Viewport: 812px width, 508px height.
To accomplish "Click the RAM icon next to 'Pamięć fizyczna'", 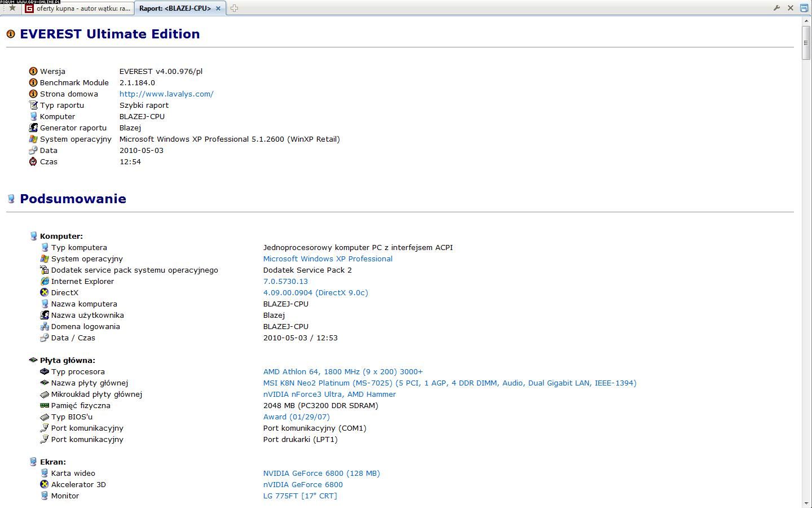I will 45,405.
